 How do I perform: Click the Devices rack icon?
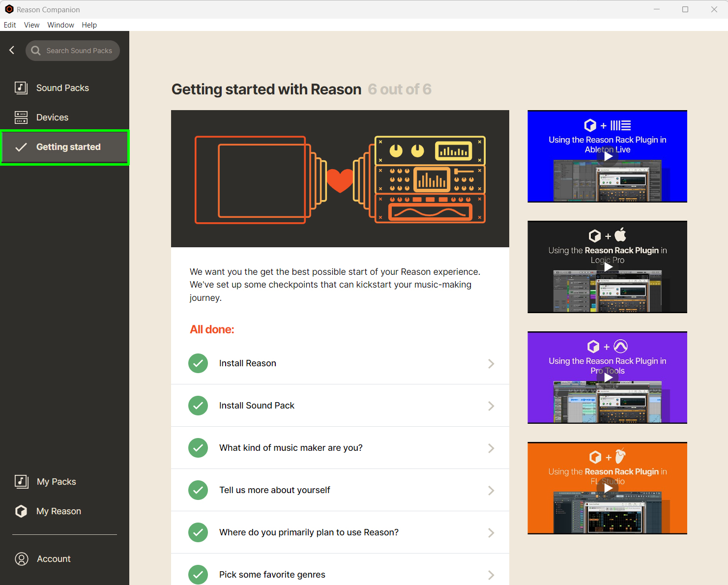tap(21, 117)
